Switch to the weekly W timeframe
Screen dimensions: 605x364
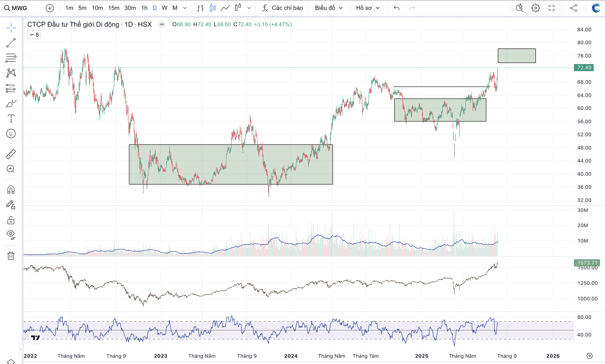pyautogui.click(x=164, y=8)
